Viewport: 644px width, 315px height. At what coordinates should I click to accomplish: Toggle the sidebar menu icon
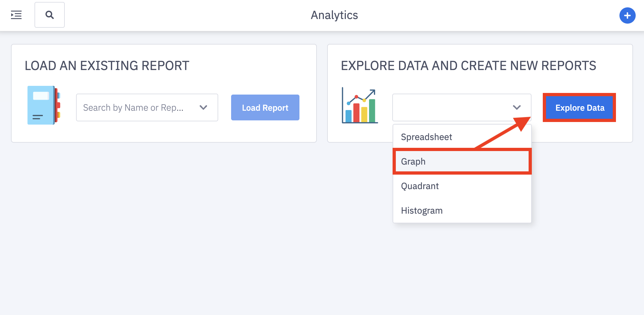point(16,15)
